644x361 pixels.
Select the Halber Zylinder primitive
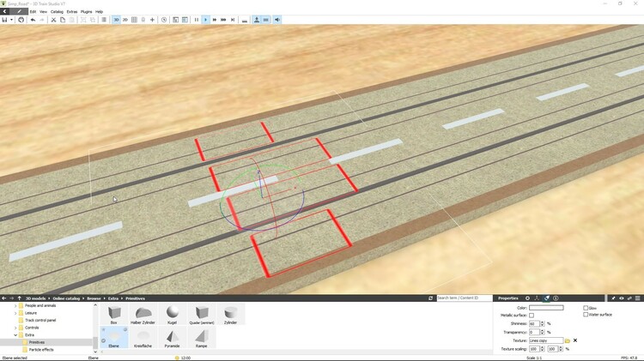pos(143,315)
